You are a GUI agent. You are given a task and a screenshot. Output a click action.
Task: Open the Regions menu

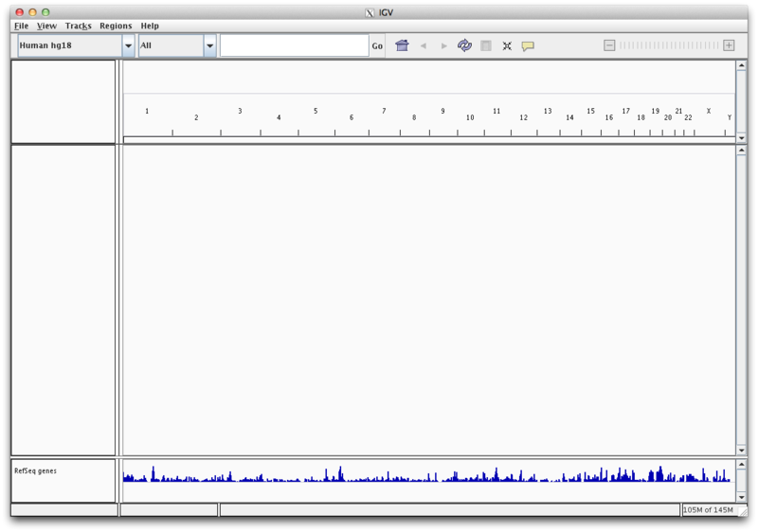(x=116, y=26)
